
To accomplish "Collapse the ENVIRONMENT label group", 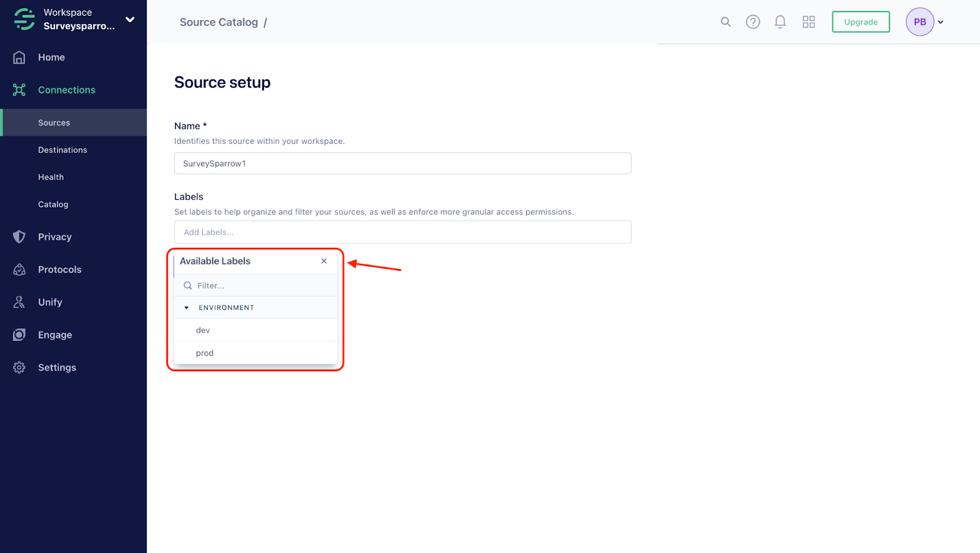I will point(187,308).
